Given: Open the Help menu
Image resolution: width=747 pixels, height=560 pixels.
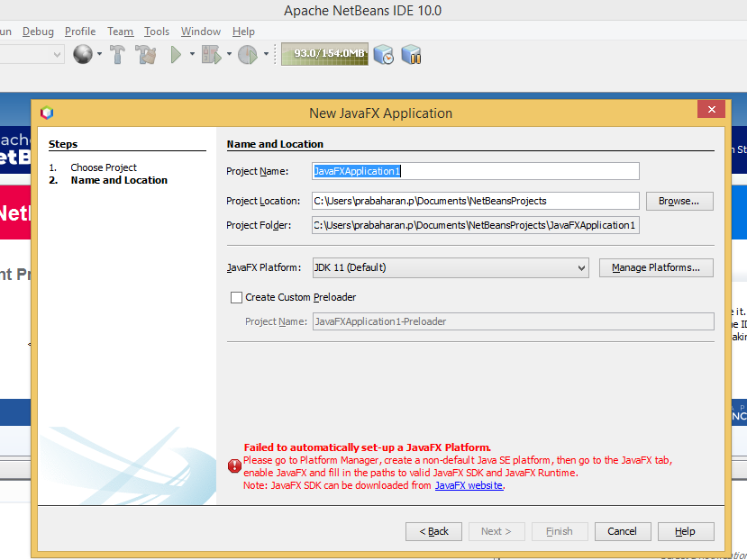Looking at the screenshot, I should pos(243,32).
